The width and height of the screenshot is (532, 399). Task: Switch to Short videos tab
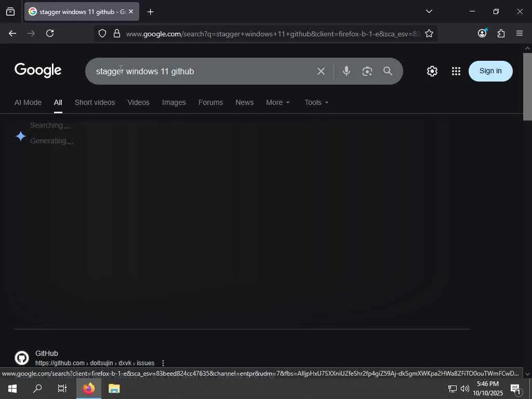point(95,102)
